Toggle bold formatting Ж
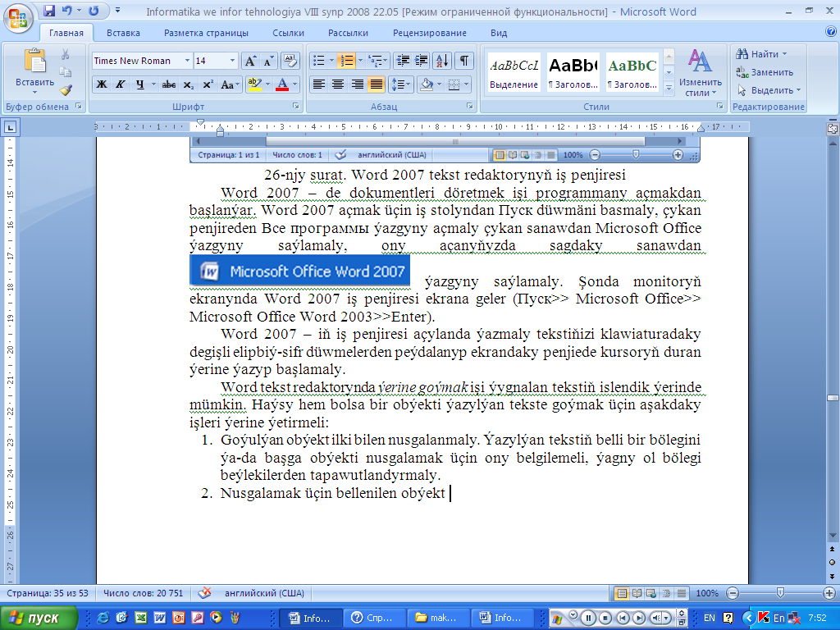The image size is (840, 630). [101, 84]
